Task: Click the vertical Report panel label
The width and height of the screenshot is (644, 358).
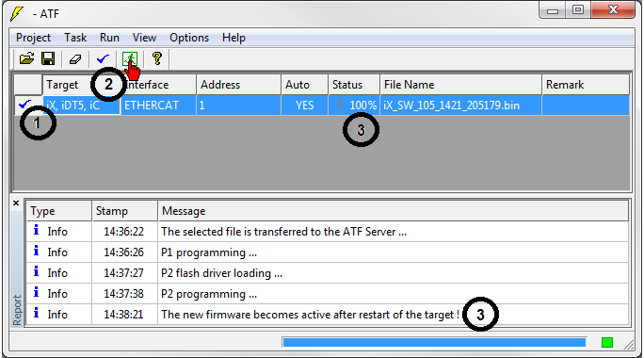Action: (x=17, y=310)
